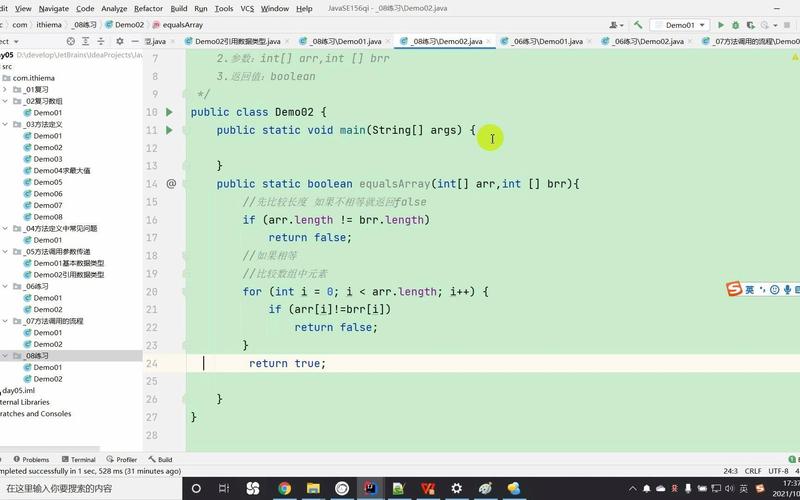Image resolution: width=800 pixels, height=500 pixels.
Task: Open the Problems tool window
Action: tap(32, 459)
